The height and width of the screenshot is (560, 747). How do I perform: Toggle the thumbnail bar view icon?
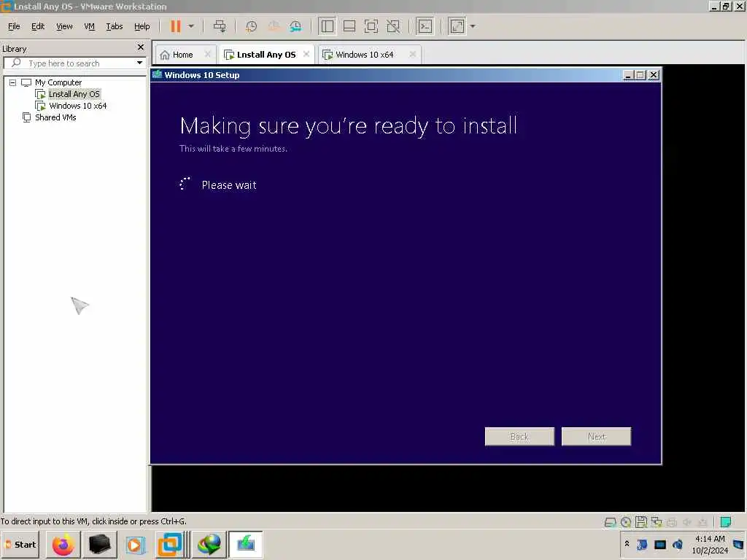349,26
